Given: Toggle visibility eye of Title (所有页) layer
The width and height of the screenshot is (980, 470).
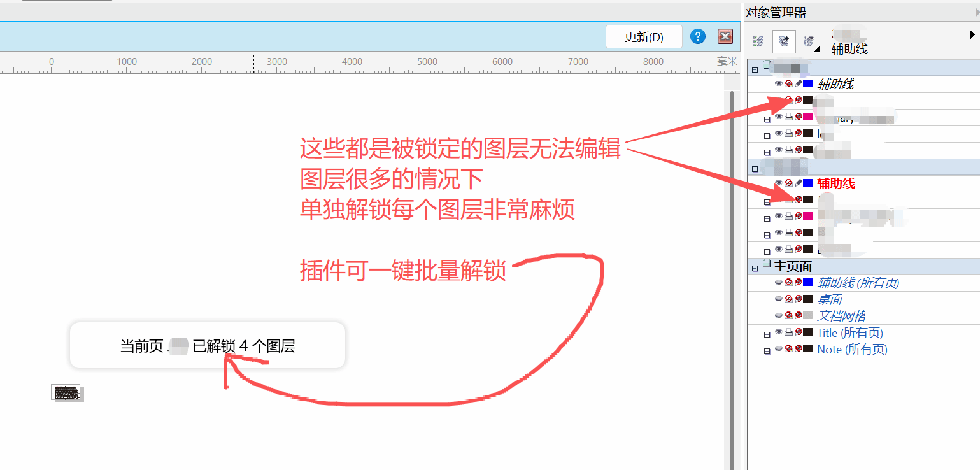Looking at the screenshot, I should click(778, 332).
